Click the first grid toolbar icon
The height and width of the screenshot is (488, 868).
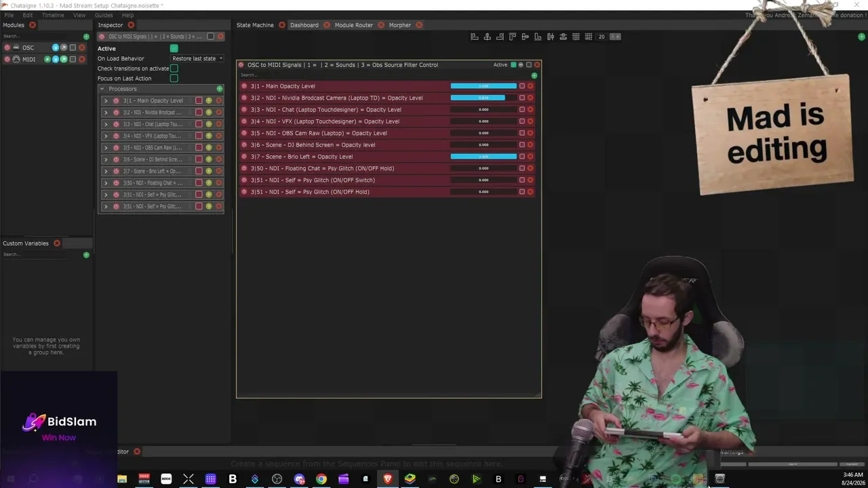(x=576, y=37)
